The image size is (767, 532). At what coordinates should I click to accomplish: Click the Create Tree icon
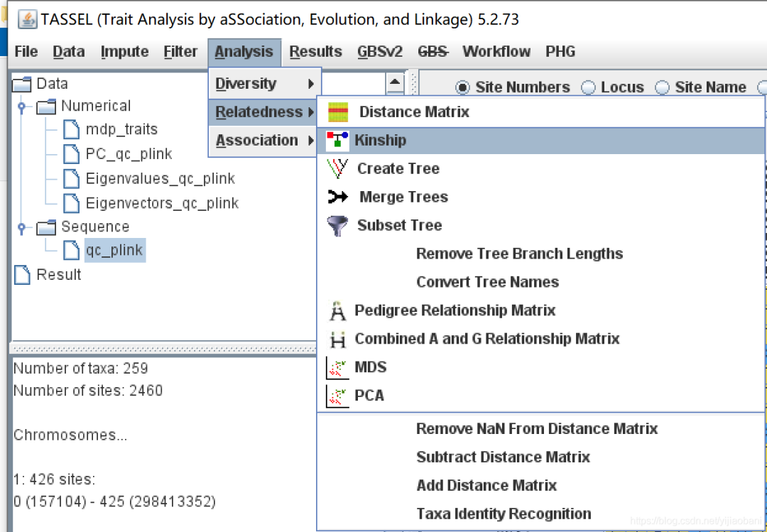[337, 168]
